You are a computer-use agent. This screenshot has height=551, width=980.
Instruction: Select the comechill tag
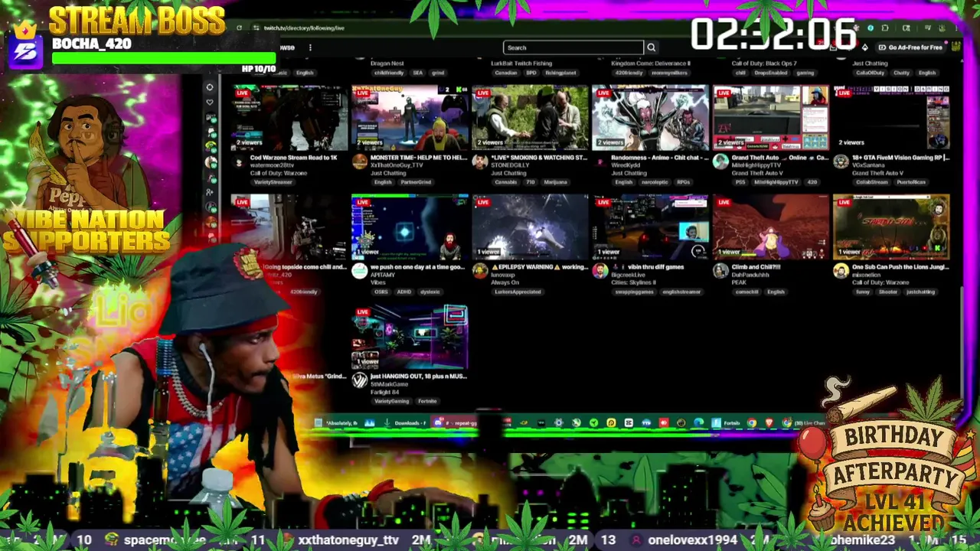tap(746, 292)
